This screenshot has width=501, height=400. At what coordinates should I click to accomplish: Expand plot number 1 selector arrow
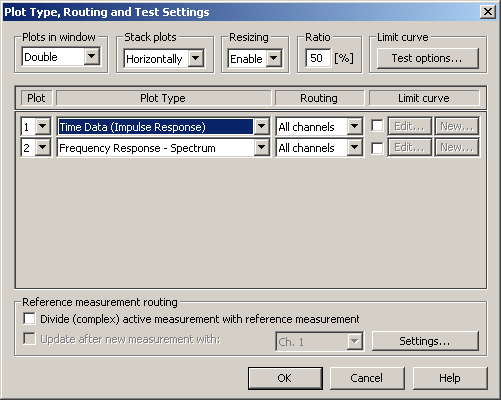point(43,126)
